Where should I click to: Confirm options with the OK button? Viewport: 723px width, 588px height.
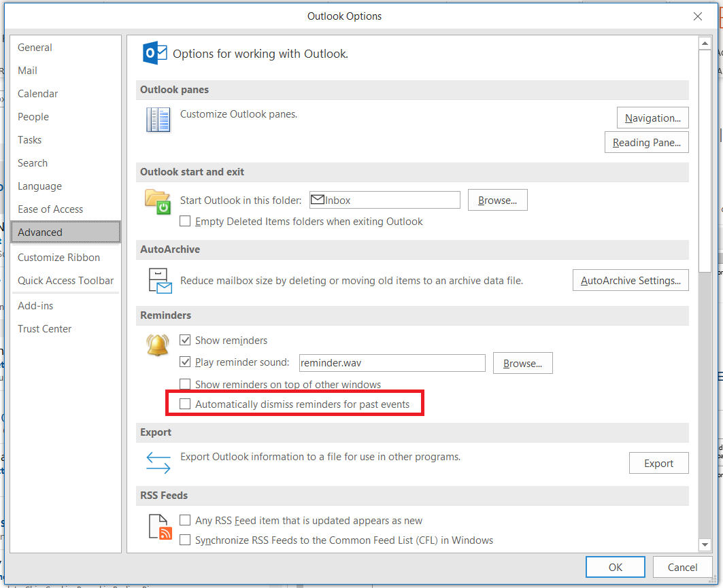pos(615,567)
